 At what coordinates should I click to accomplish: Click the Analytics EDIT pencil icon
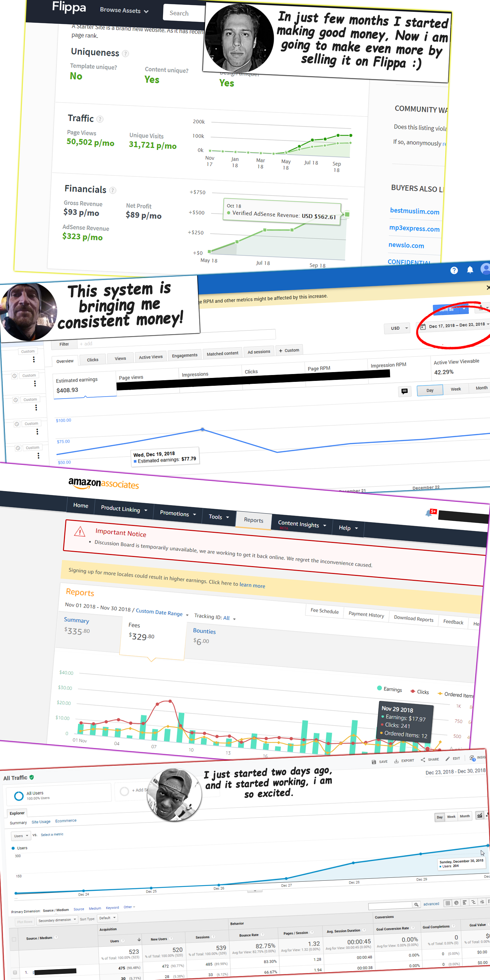[x=448, y=759]
